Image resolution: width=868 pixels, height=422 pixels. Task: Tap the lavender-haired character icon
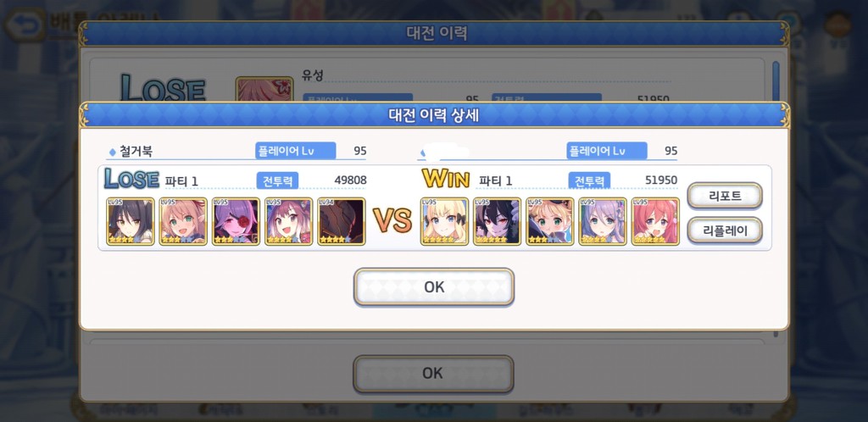point(603,221)
